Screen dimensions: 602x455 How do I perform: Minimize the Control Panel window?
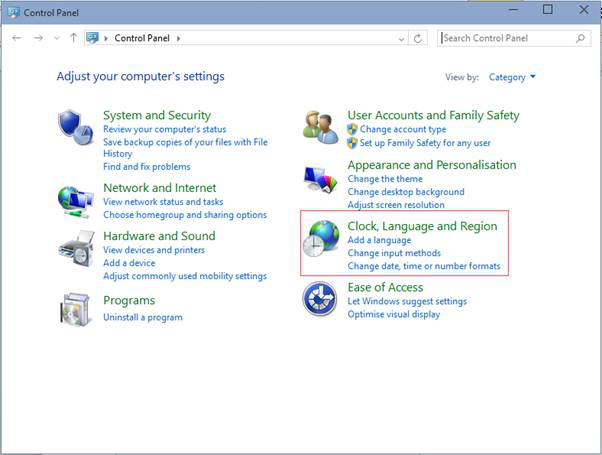tap(513, 9)
